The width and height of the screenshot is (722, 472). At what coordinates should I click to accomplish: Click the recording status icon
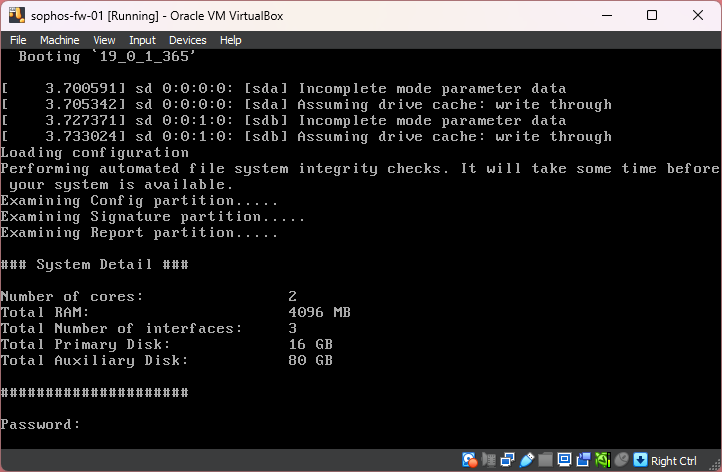pyautogui.click(x=583, y=460)
